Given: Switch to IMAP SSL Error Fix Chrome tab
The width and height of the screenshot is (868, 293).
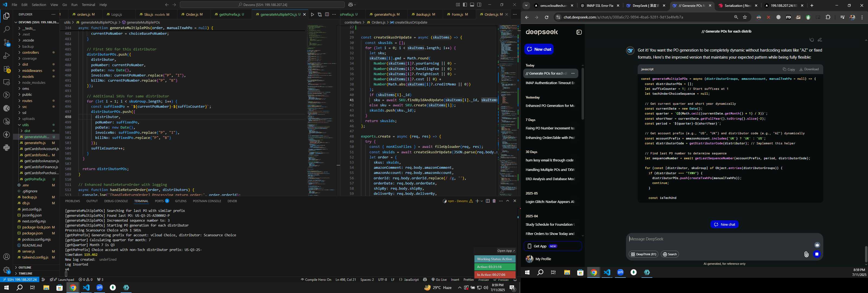Looking at the screenshot, I should click(599, 5).
